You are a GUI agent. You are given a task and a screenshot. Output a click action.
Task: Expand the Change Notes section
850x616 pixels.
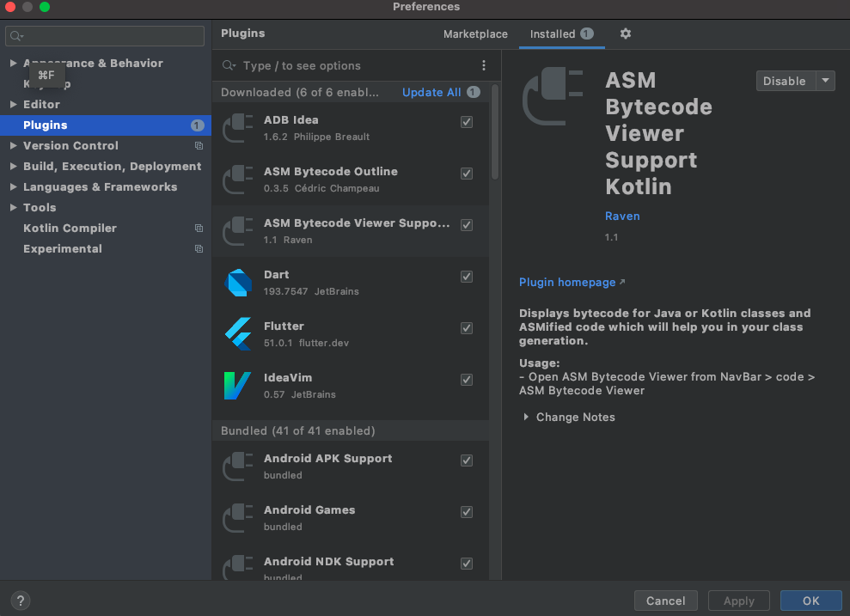point(526,418)
